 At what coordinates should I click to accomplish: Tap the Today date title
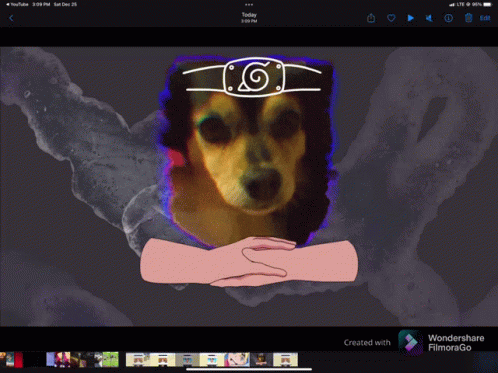249,15
